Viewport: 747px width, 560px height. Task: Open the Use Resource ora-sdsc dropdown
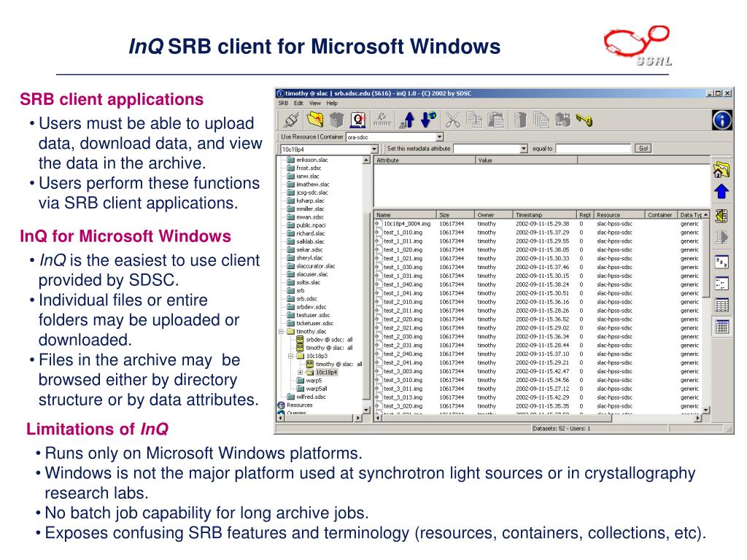(x=440, y=137)
